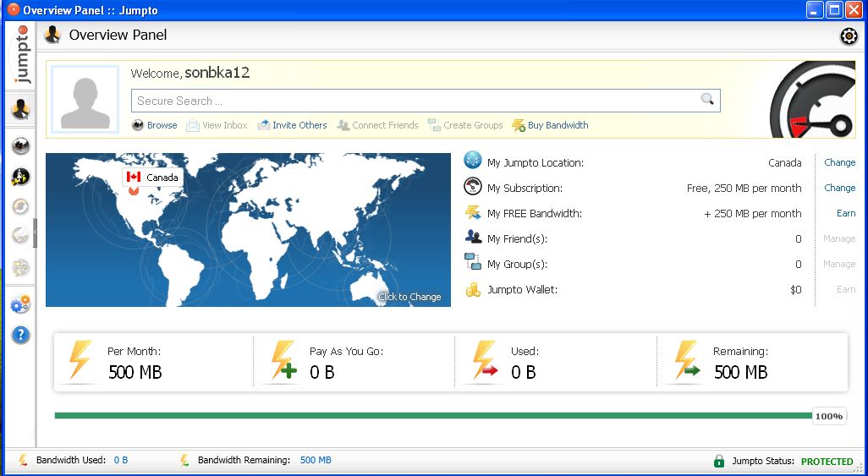Click Earn next to Jumpto Wallet
This screenshot has width=868, height=476.
click(846, 289)
